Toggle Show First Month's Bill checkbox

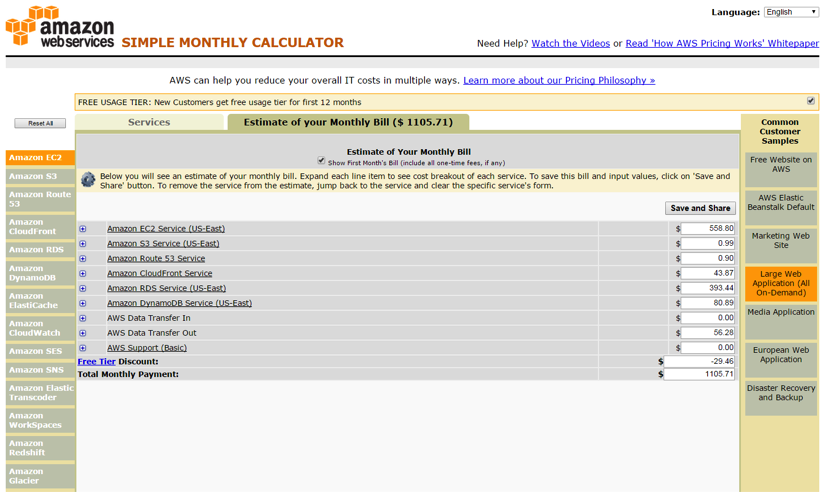coord(321,160)
